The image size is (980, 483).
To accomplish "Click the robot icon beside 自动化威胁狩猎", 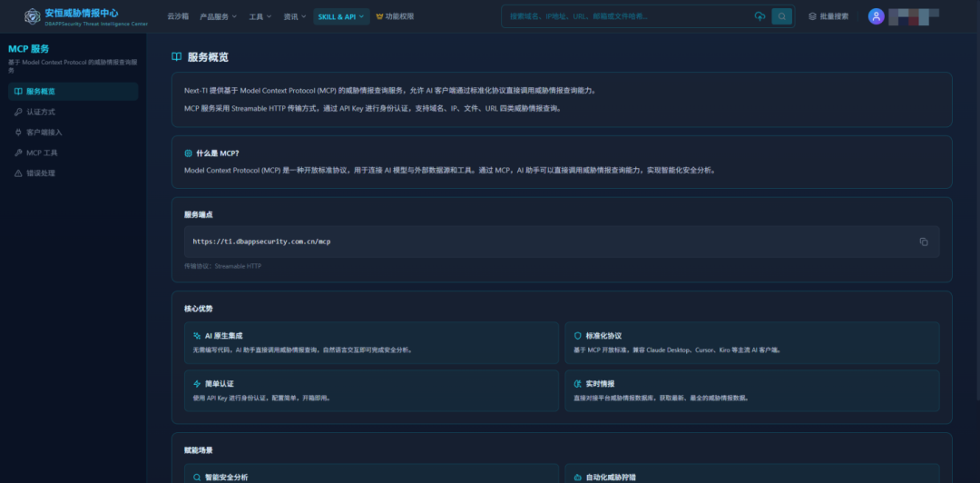I will click(x=577, y=478).
